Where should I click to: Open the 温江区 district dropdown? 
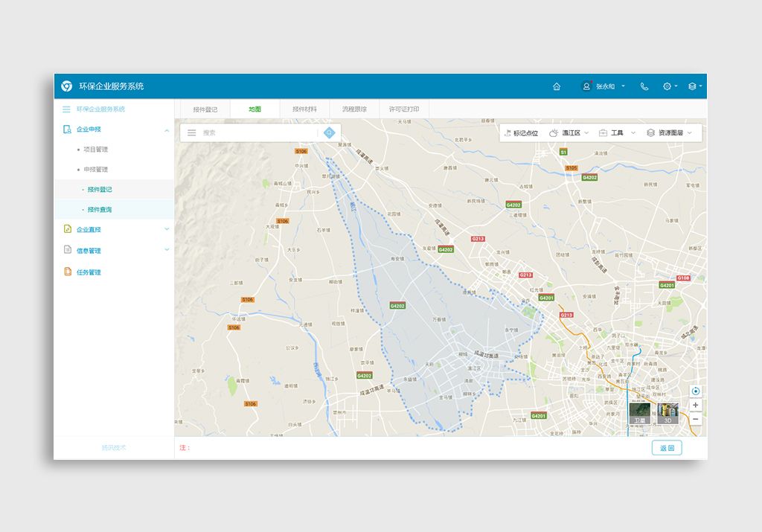pyautogui.click(x=586, y=132)
